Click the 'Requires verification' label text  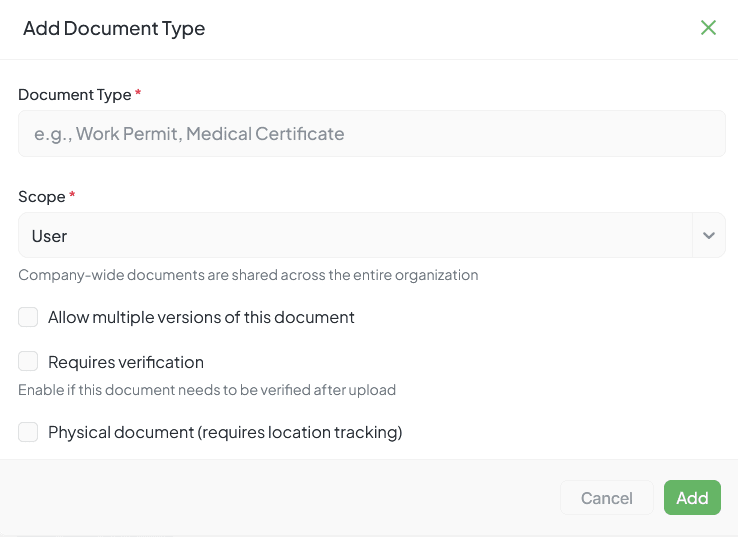(126, 362)
